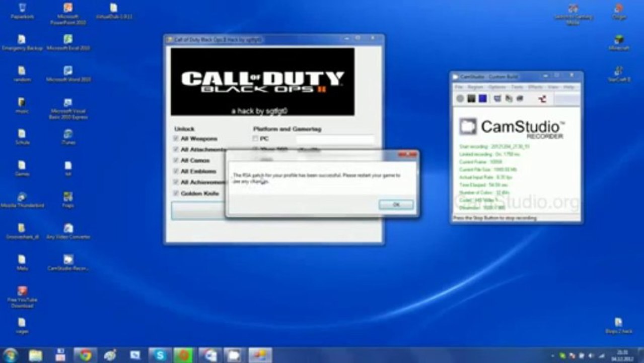
Task: Click the CamStudio blue Stop button
Action: tap(482, 99)
